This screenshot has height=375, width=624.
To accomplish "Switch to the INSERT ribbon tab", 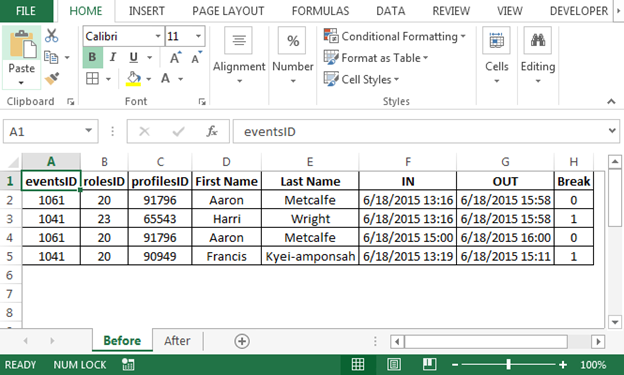I will coord(146,11).
